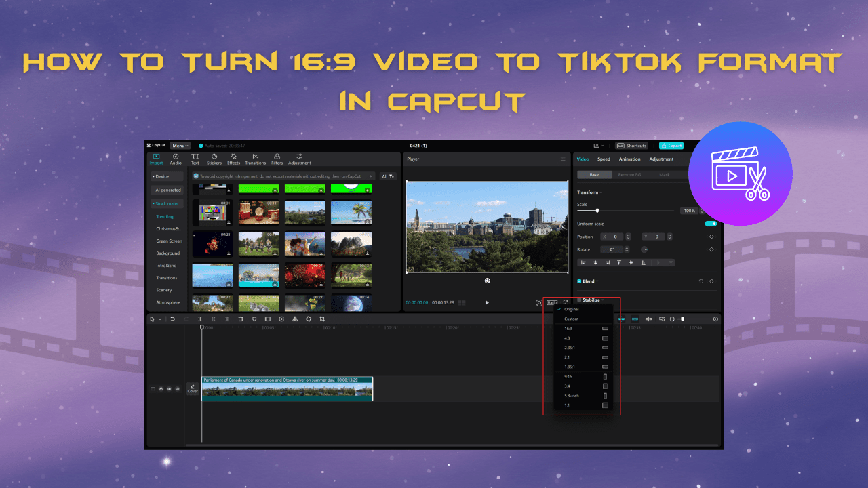Open the All filter dropdown
Viewport: 868px width, 488px height.
tap(388, 176)
